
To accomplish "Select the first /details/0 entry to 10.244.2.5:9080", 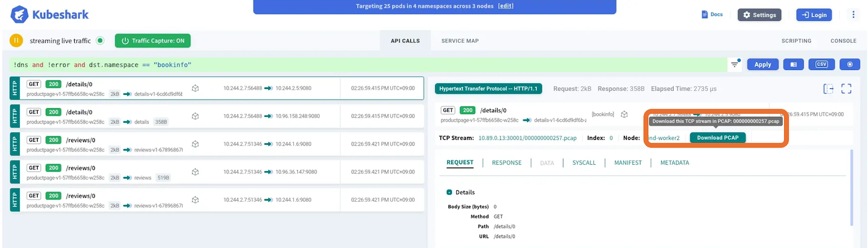I will coord(217,88).
